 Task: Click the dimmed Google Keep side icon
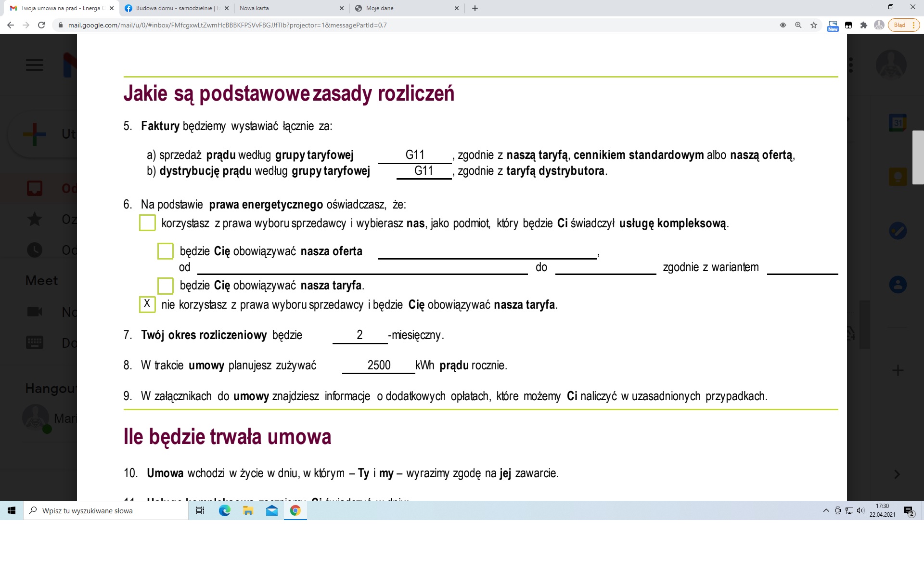[x=898, y=177]
